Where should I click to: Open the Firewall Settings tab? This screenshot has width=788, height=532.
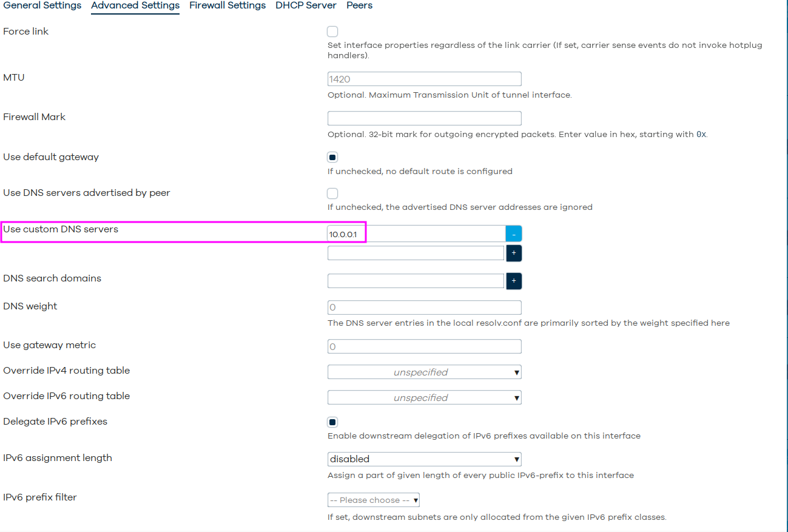tap(227, 5)
